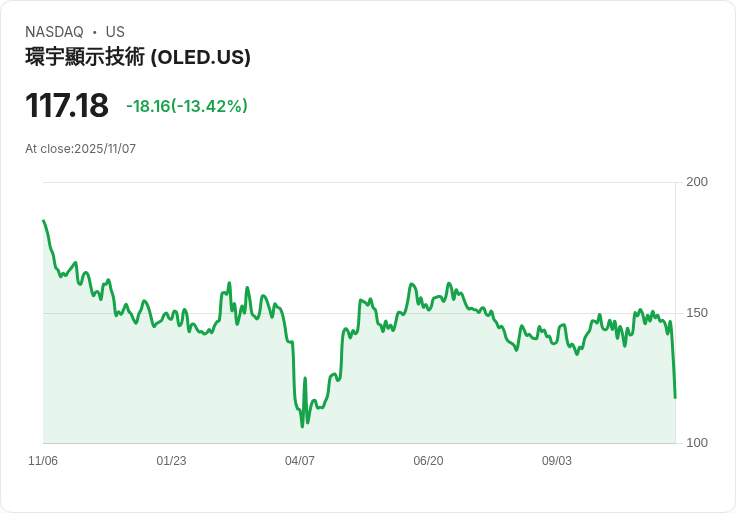Viewport: 736px width, 513px height.
Task: Select the 11/06 date on the time axis
Action: pyautogui.click(x=43, y=461)
